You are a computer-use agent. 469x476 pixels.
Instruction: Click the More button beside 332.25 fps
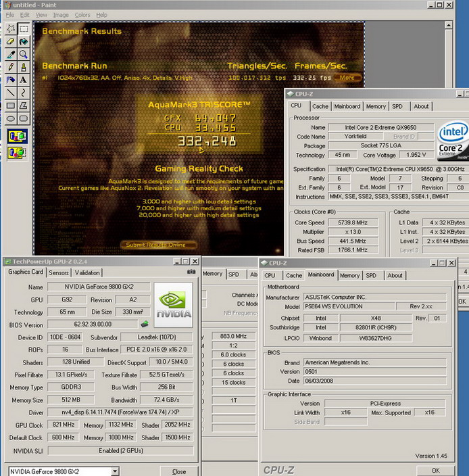(x=347, y=78)
